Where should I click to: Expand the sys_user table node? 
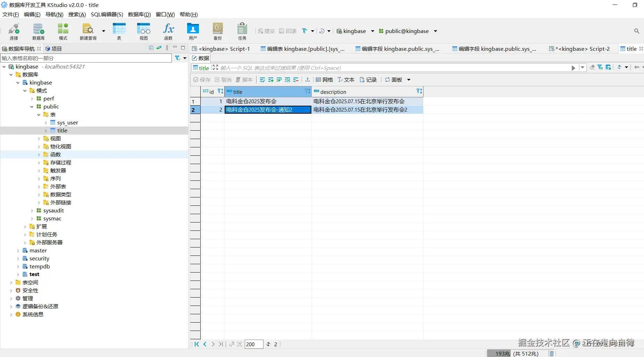[46, 123]
